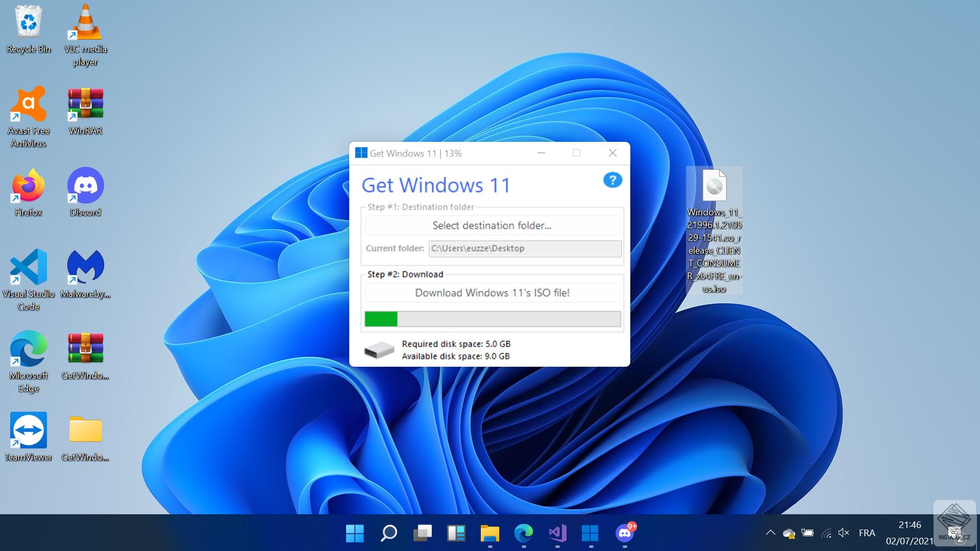
Task: Open the GetWindo... folder on desktop
Action: 85,437
